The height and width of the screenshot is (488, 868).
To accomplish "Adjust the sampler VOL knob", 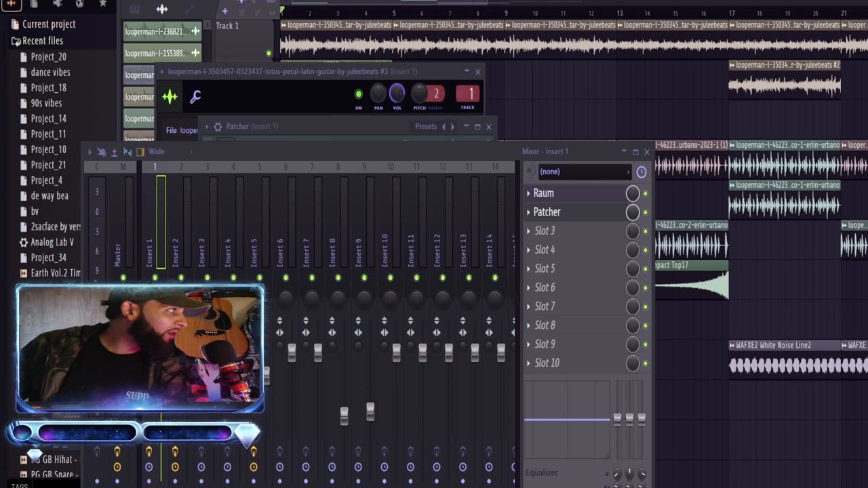I will tap(397, 93).
